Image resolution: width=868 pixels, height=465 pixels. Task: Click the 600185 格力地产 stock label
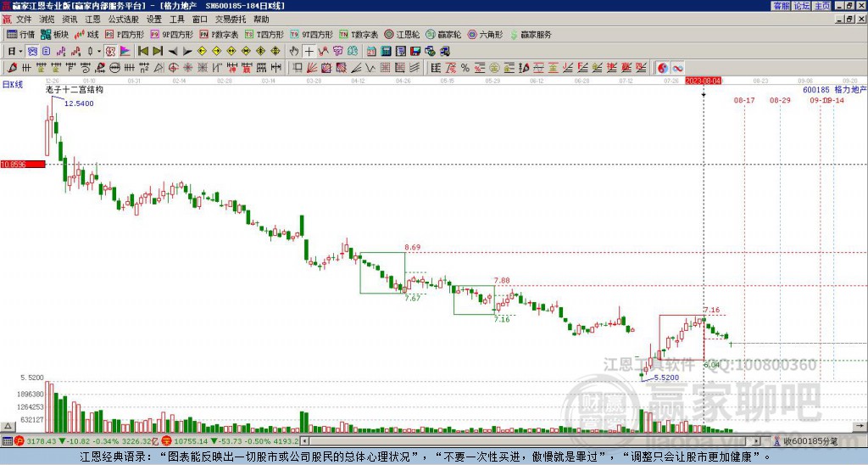[x=834, y=89]
